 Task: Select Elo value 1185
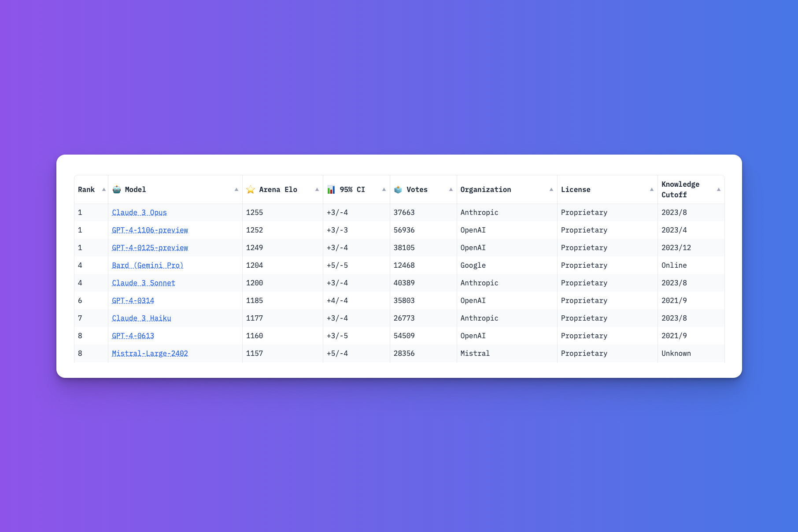coord(255,300)
